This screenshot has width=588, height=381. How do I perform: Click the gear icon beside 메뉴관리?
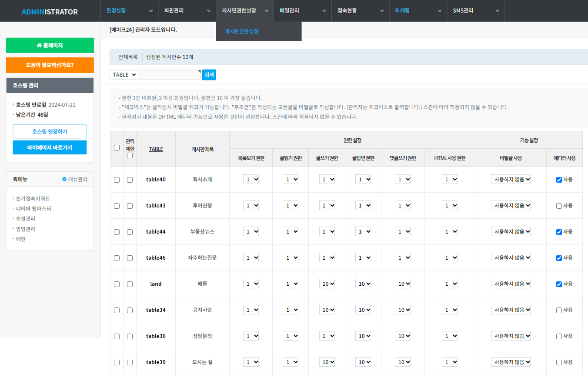tap(64, 179)
